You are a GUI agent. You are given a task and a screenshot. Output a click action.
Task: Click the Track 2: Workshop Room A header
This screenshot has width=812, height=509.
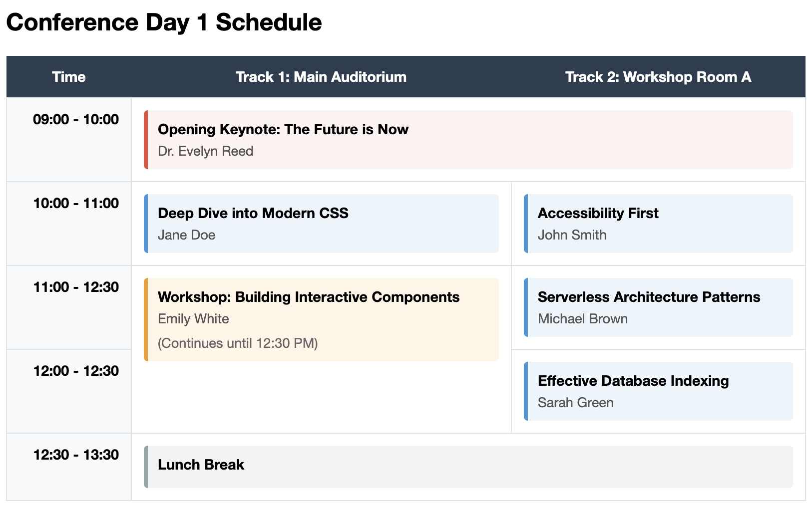tap(658, 77)
